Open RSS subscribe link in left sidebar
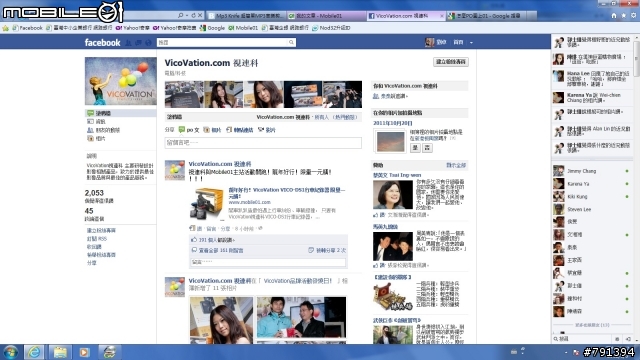Viewport: 640px width, 360px height. click(97, 239)
